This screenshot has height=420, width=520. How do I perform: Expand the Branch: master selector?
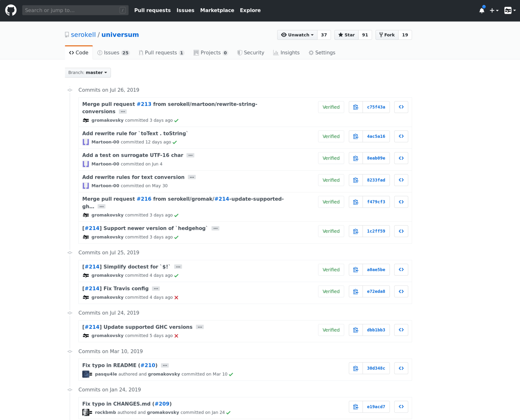88,72
